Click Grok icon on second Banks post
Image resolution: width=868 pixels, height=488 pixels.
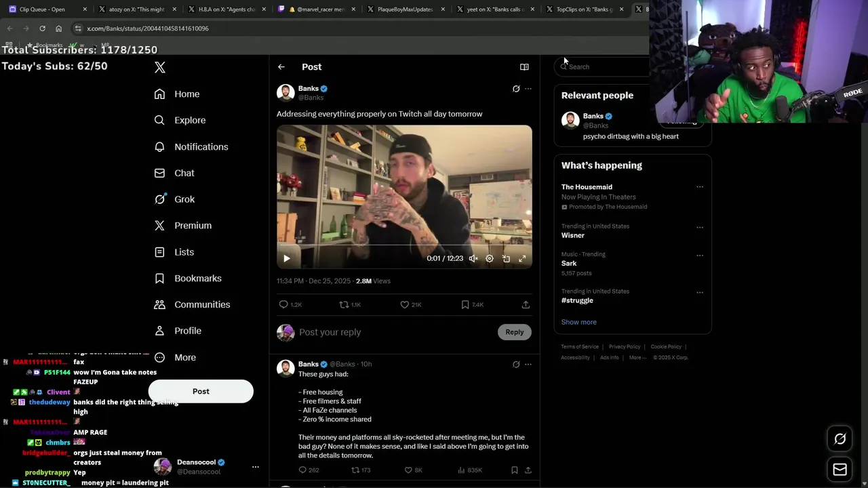tap(516, 364)
